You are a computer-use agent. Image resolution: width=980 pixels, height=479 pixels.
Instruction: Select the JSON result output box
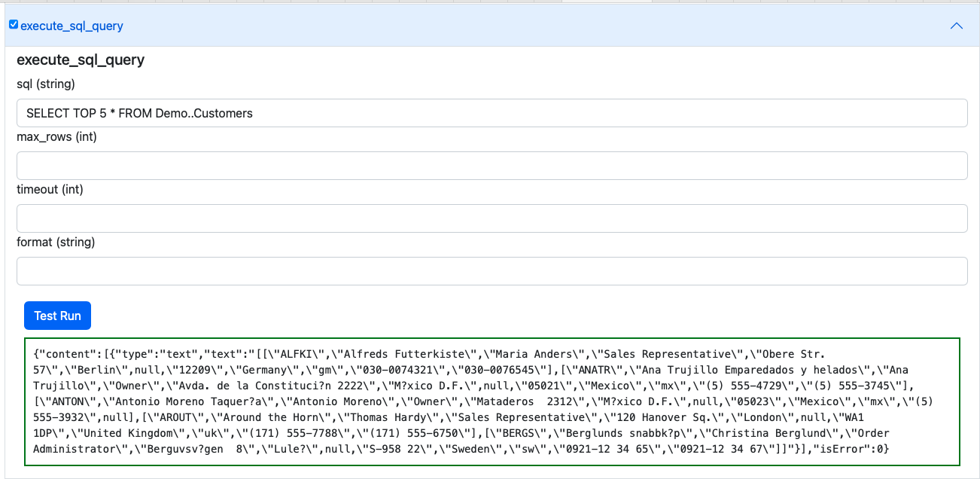492,401
